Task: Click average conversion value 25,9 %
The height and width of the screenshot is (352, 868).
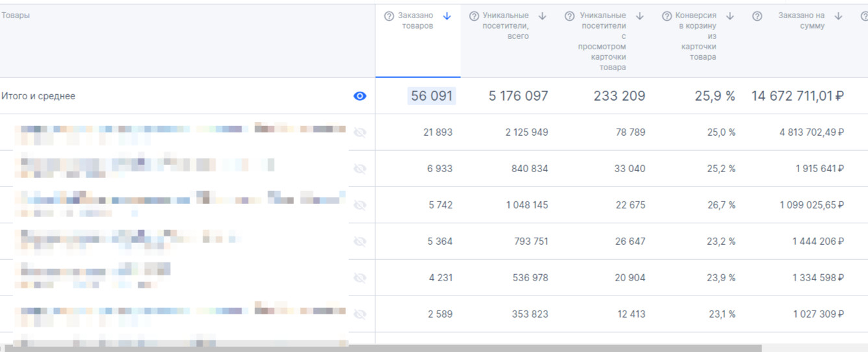Action: click(x=715, y=96)
